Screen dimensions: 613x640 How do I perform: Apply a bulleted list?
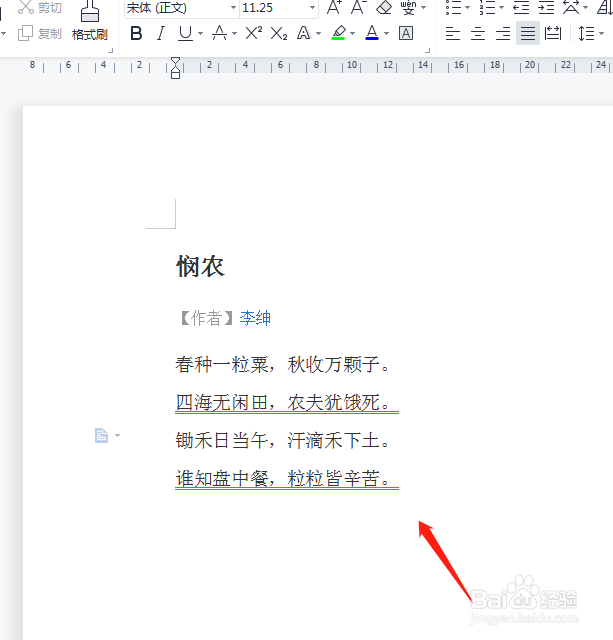[x=453, y=7]
